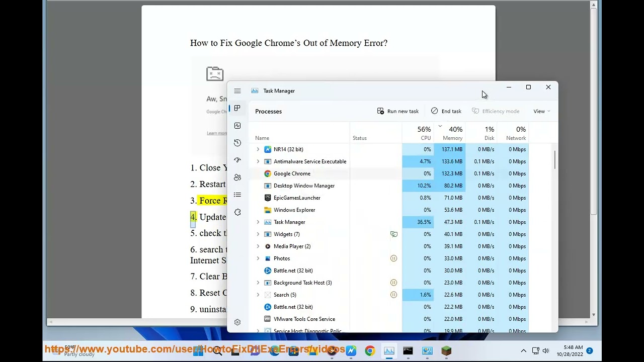Click Desktop Window Manager's 10.2% CPU cell

click(418, 186)
